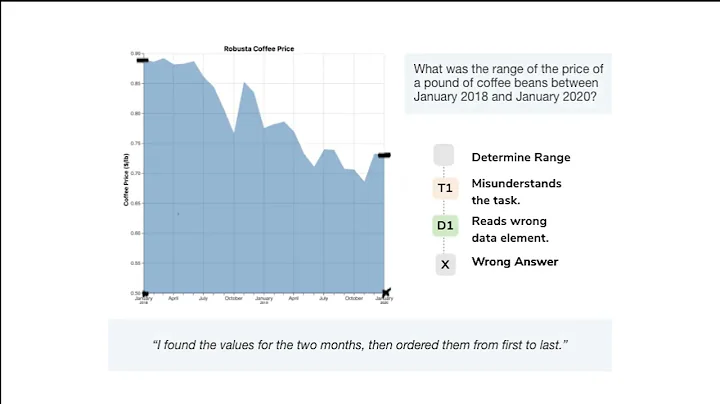Click the first 'October' x-axis label
720x404 pixels.
tap(233, 298)
